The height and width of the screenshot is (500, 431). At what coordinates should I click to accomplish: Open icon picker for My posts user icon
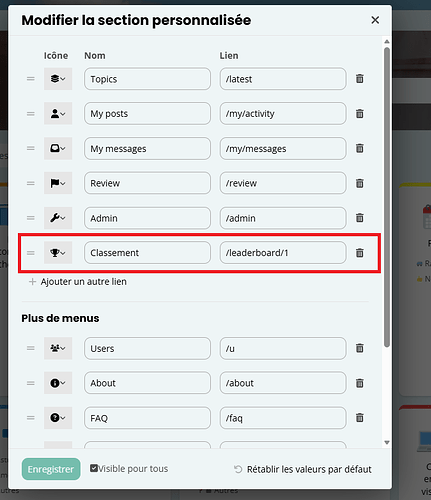coord(58,114)
